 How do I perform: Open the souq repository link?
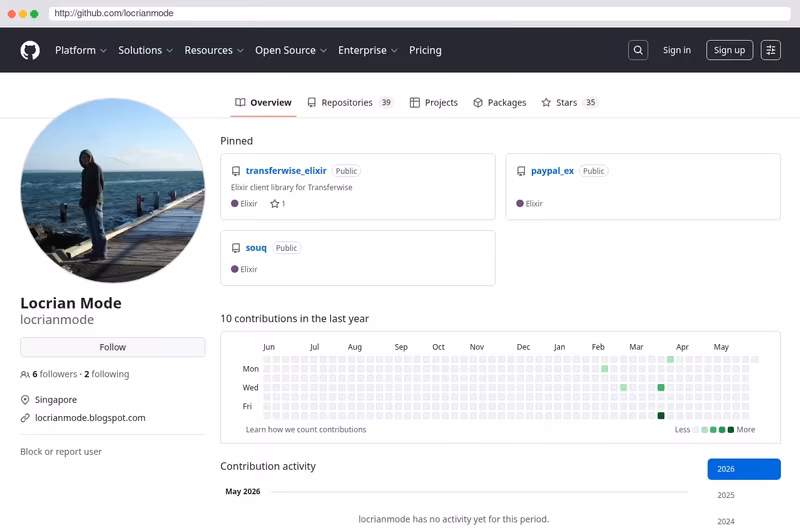[256, 248]
